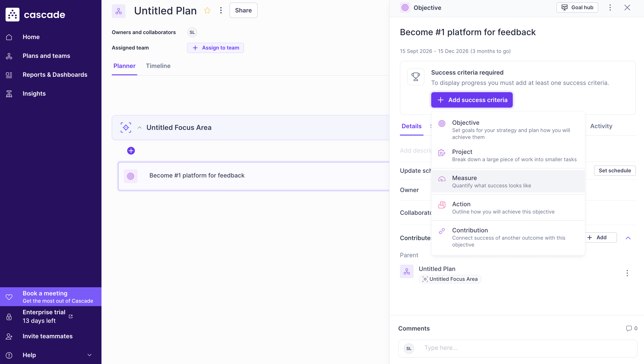
Task: Select Become #1 platform for feedback row
Action: (x=253, y=176)
